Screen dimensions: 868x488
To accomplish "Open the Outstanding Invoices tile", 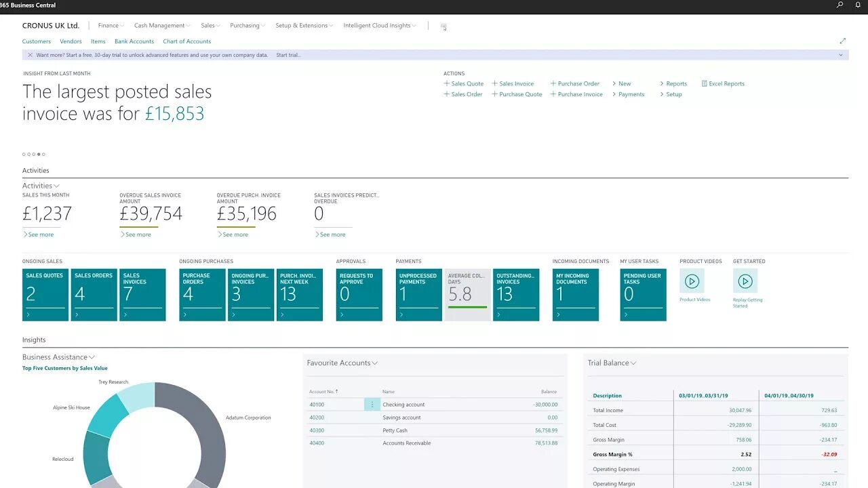I will click(516, 295).
